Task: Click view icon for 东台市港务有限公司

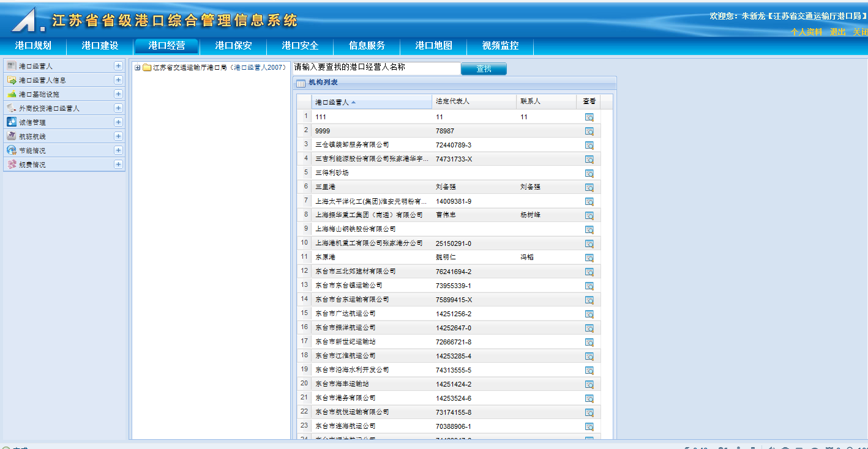Action: click(x=589, y=398)
